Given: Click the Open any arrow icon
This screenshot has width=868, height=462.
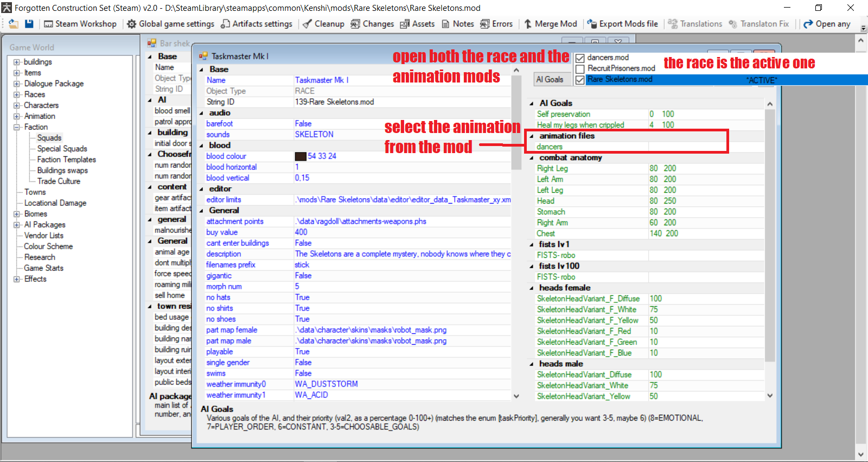Looking at the screenshot, I should coord(808,24).
